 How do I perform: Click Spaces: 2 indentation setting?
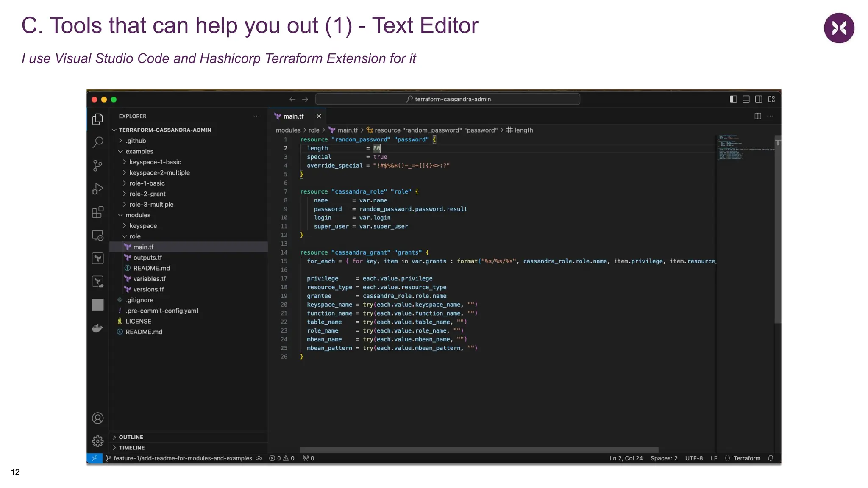tap(664, 458)
